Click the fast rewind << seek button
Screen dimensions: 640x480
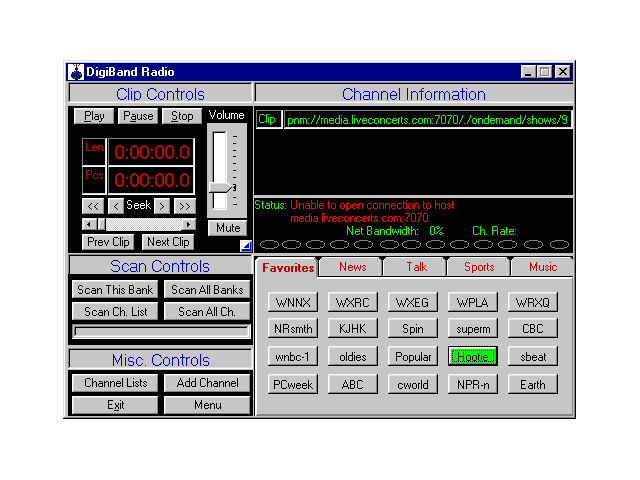tap(93, 205)
